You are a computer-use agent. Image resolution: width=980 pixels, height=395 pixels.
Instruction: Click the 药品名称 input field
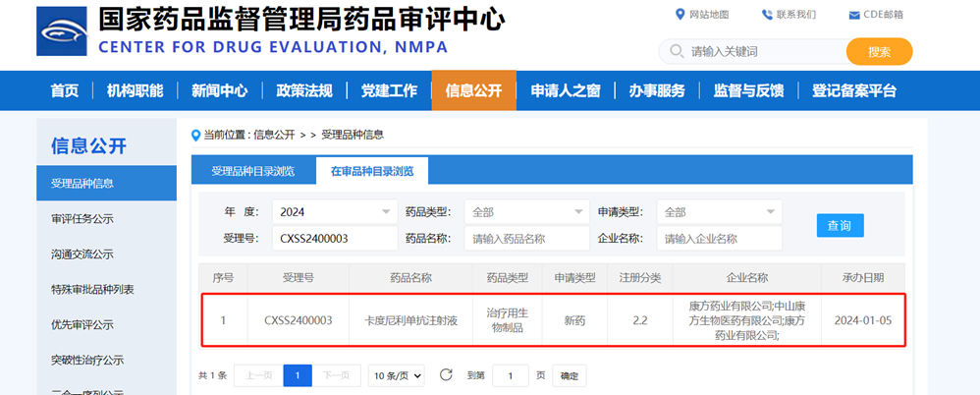[x=526, y=238]
